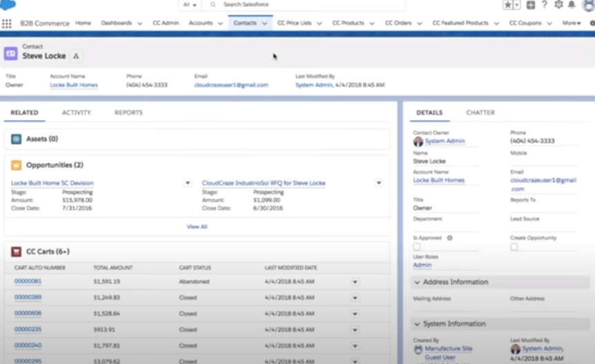Open the Locke Built Homes account link in header
The width and height of the screenshot is (595, 364).
click(x=74, y=85)
